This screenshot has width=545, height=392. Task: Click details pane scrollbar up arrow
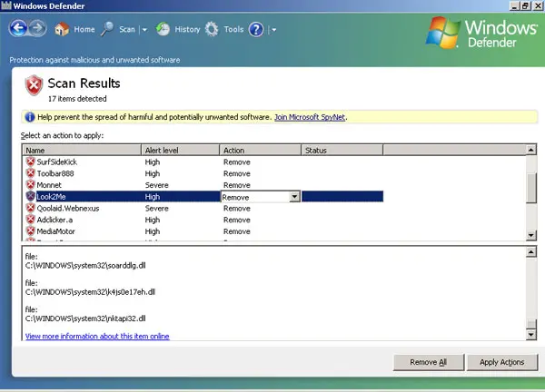click(x=530, y=252)
